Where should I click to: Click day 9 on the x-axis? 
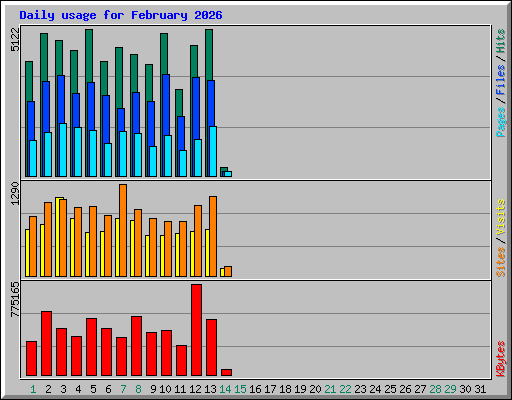point(153,389)
